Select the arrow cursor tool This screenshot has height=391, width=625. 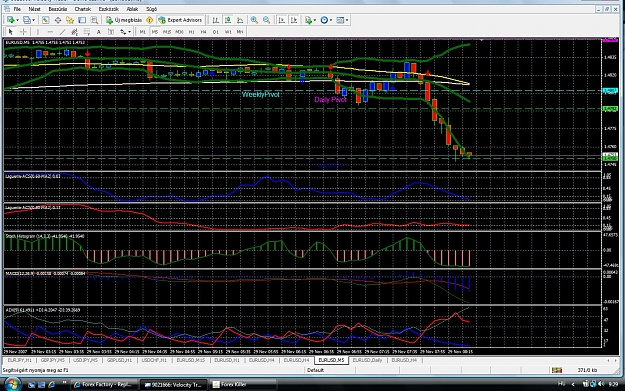pos(11,31)
